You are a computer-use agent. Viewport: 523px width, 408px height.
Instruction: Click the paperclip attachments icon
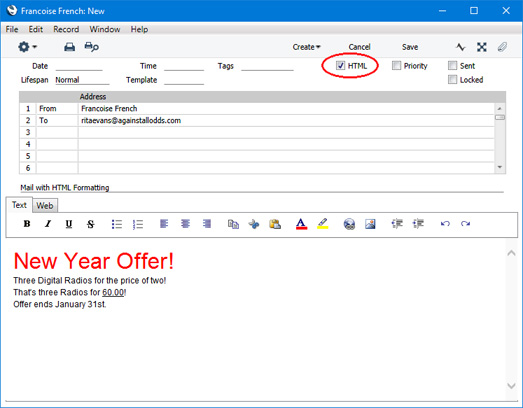[x=502, y=47]
